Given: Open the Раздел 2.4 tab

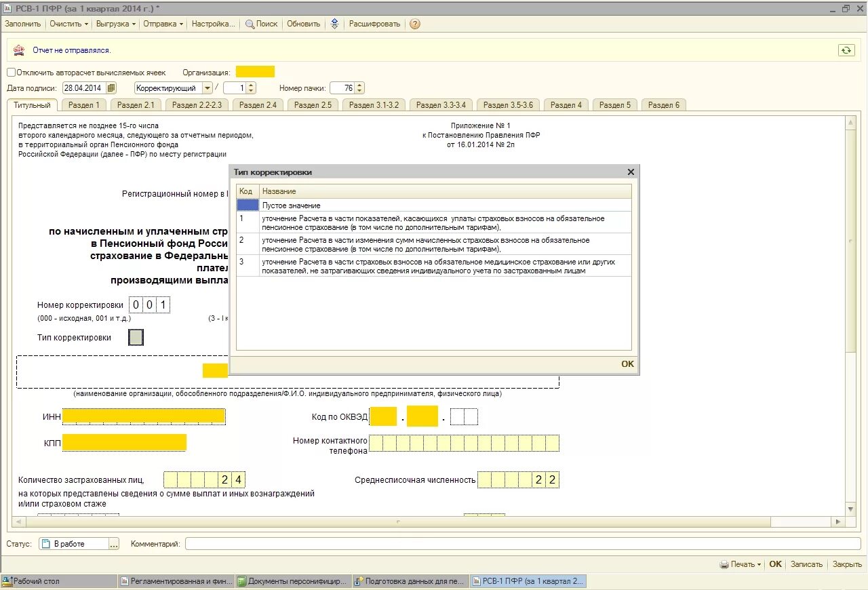Looking at the screenshot, I should pos(258,105).
